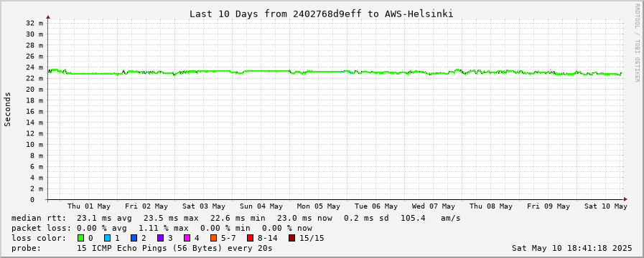Click the 1.11 % max packet loss value
This screenshot has height=258, width=644.
click(163, 228)
